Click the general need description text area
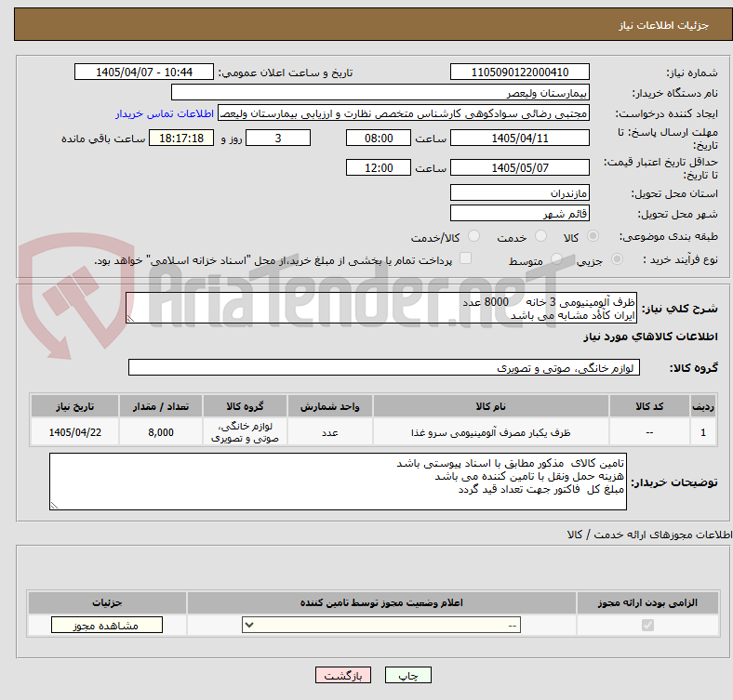733x700 pixels. [x=381, y=308]
